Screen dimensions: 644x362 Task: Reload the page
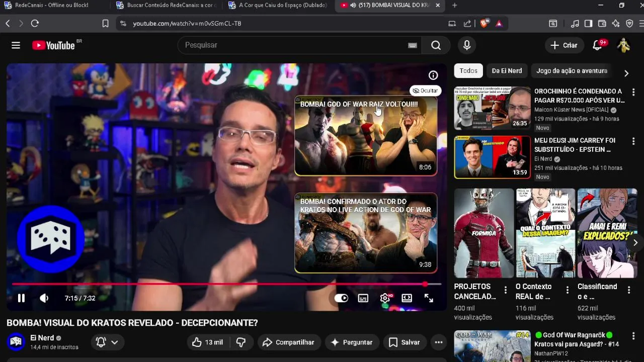(35, 23)
